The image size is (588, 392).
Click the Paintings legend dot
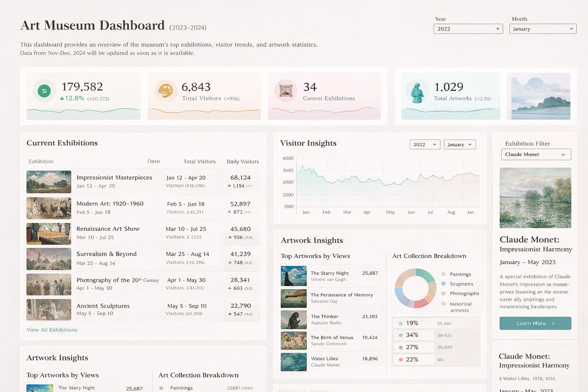[x=443, y=274]
